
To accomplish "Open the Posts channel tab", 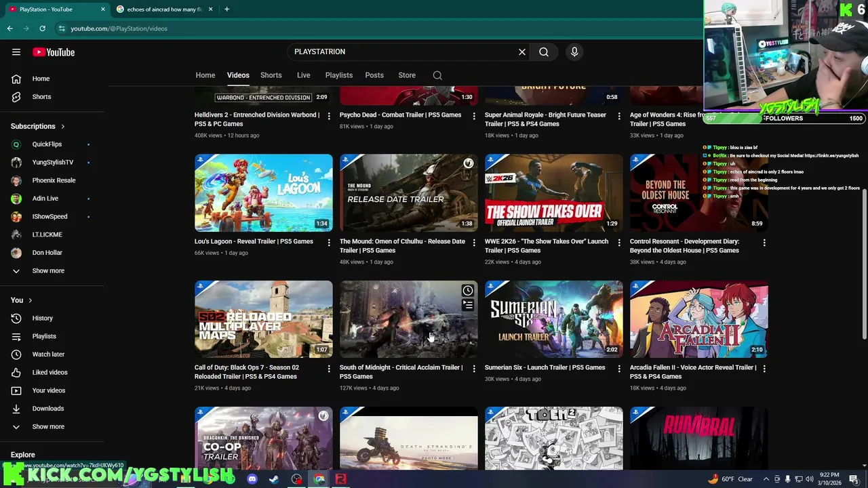I will (x=374, y=75).
